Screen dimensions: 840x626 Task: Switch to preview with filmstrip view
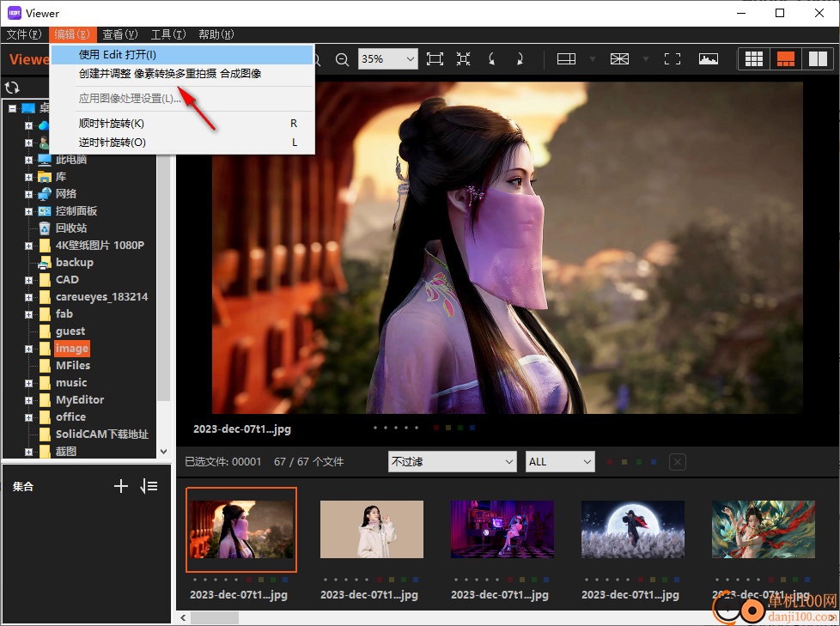(785, 59)
